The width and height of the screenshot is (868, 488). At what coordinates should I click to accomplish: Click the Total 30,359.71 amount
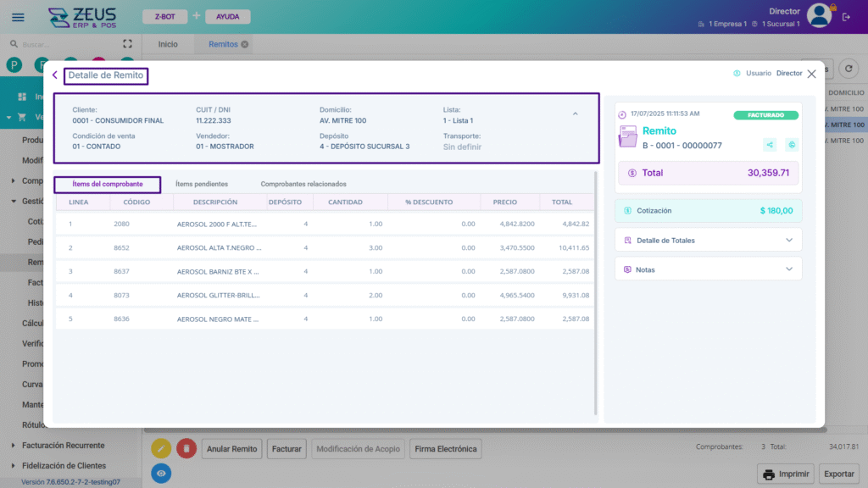coord(768,173)
